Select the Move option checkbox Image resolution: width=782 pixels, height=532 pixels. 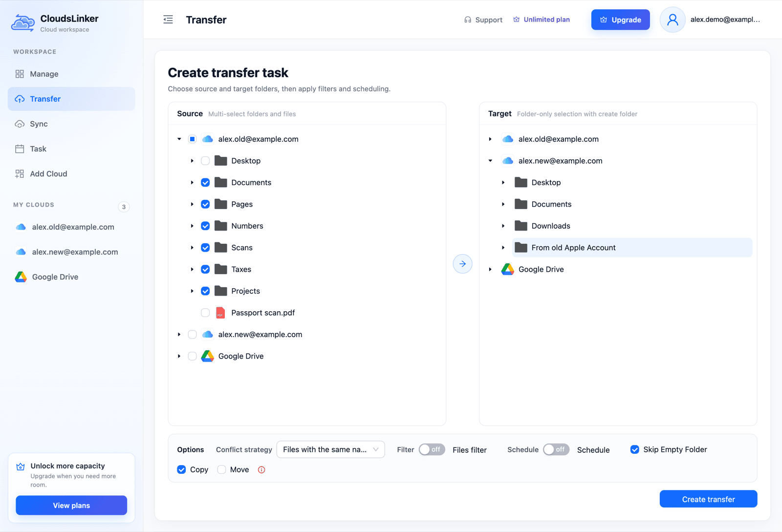point(221,469)
